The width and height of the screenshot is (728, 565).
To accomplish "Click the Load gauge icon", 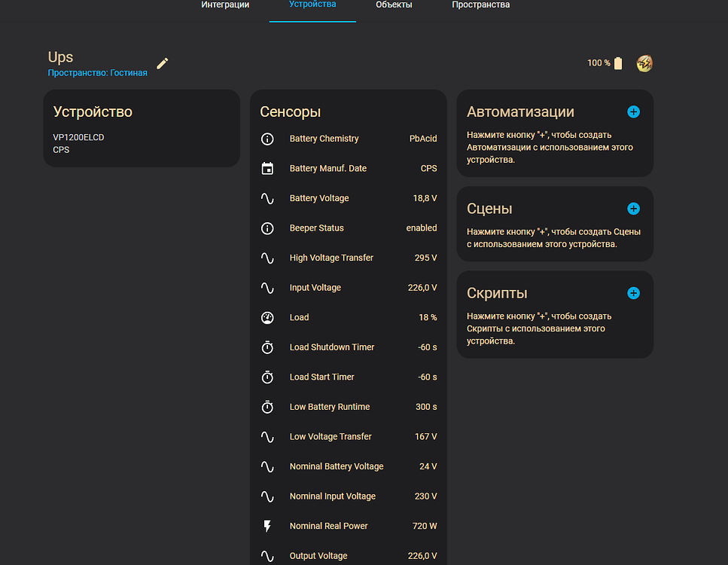I will coord(267,317).
